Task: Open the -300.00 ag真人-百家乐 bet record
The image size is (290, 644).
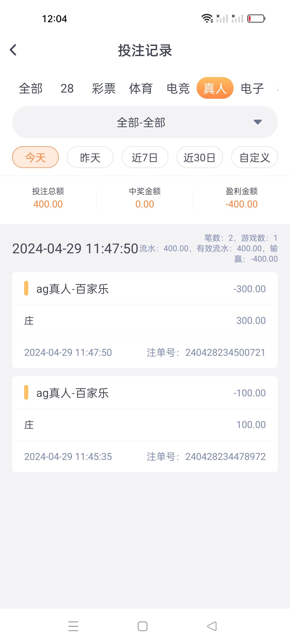Action: point(145,289)
